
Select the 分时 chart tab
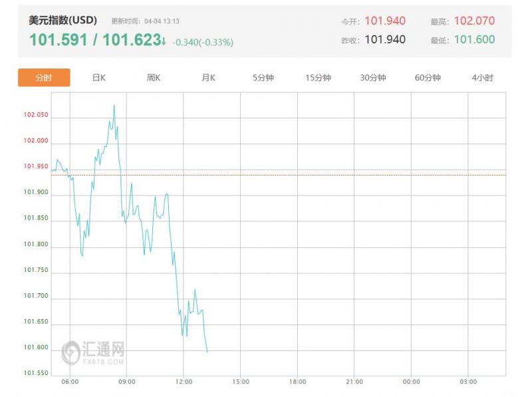[x=44, y=78]
